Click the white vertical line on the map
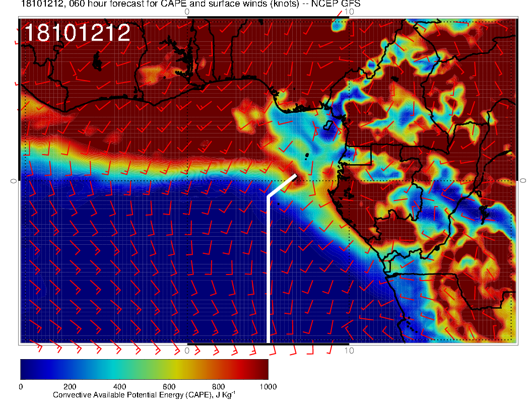 [x=268, y=272]
